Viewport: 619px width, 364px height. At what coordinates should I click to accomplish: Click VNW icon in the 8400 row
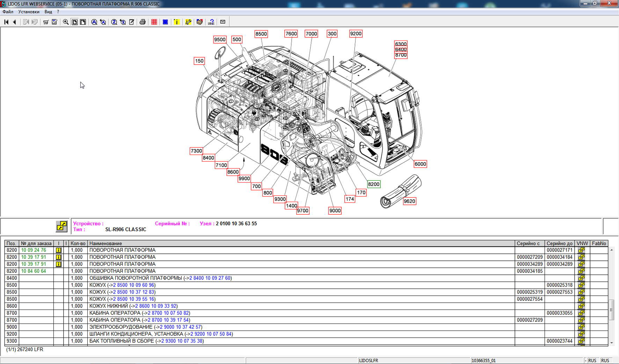(x=582, y=278)
